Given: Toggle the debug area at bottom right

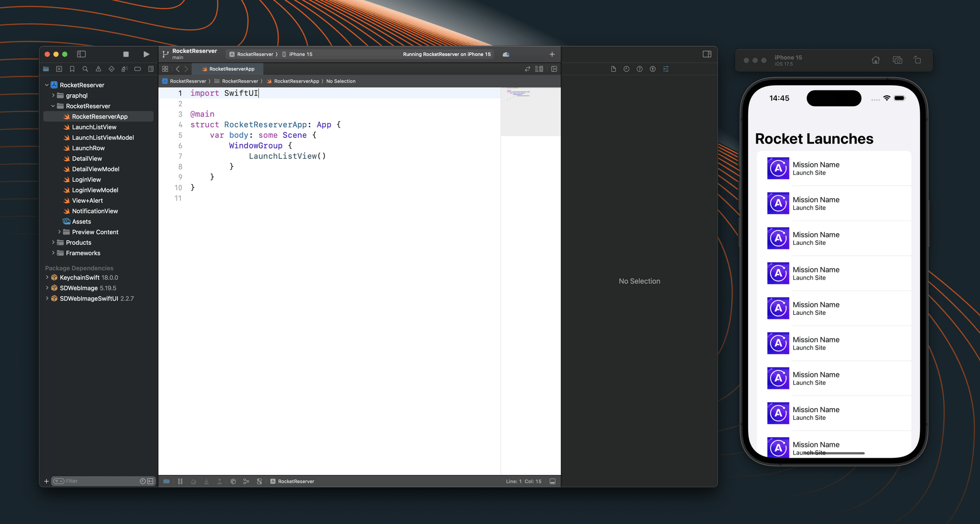Looking at the screenshot, I should [x=552, y=481].
